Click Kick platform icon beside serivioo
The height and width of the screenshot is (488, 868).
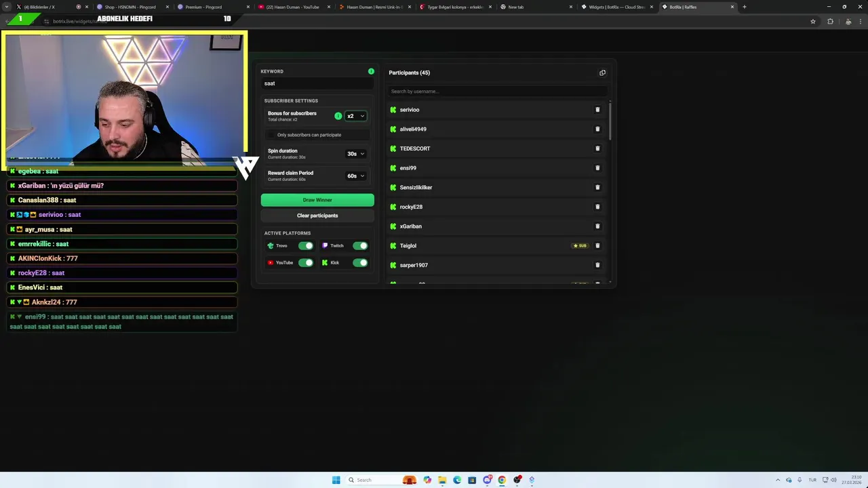tap(393, 110)
